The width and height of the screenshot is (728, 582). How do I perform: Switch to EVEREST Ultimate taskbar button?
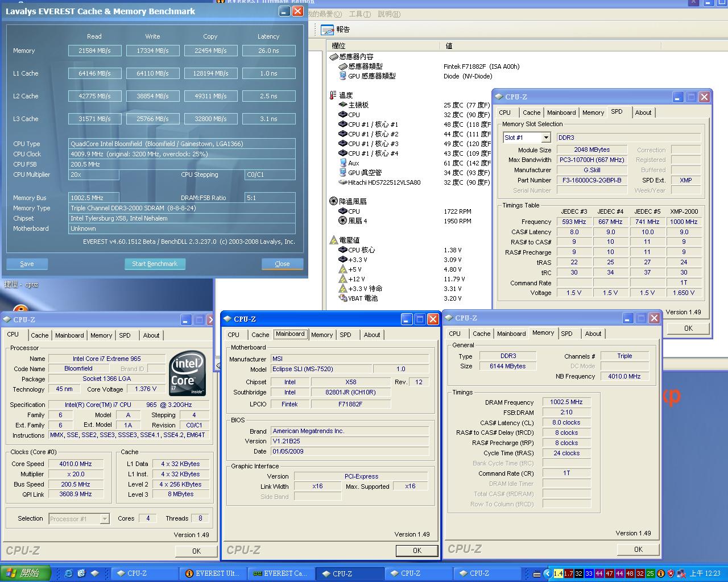(213, 573)
